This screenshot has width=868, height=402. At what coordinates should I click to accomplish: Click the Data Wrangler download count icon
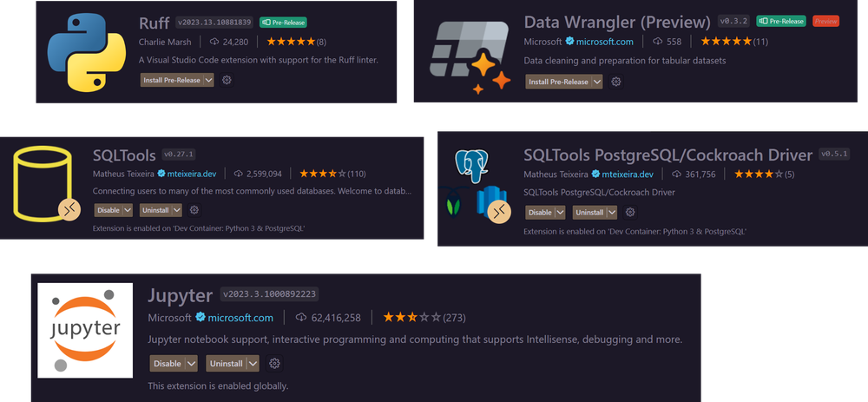pos(658,42)
